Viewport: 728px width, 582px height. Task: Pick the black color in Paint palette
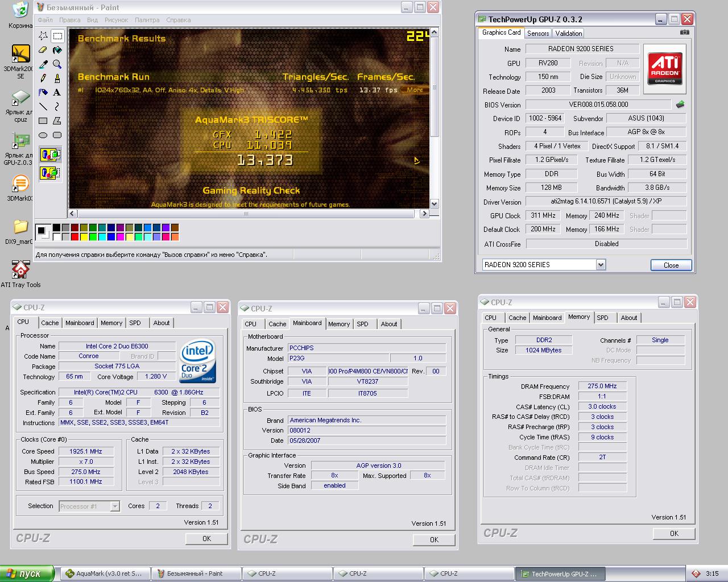click(x=56, y=228)
